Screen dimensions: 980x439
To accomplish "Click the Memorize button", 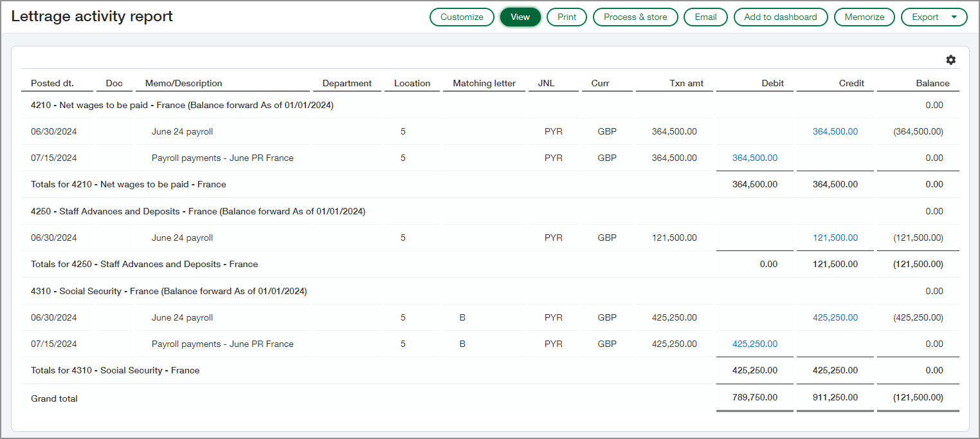I will click(x=864, y=17).
